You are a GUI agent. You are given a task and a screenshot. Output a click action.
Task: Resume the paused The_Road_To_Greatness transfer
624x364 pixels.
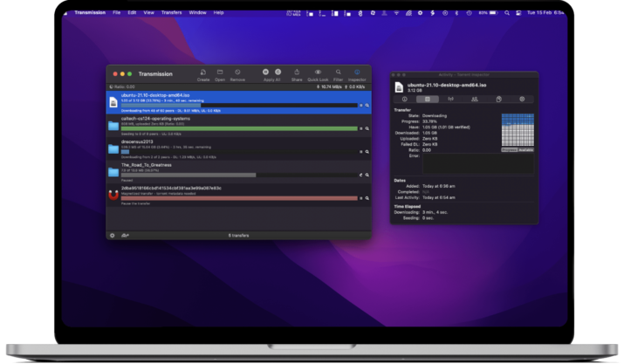[x=360, y=174]
